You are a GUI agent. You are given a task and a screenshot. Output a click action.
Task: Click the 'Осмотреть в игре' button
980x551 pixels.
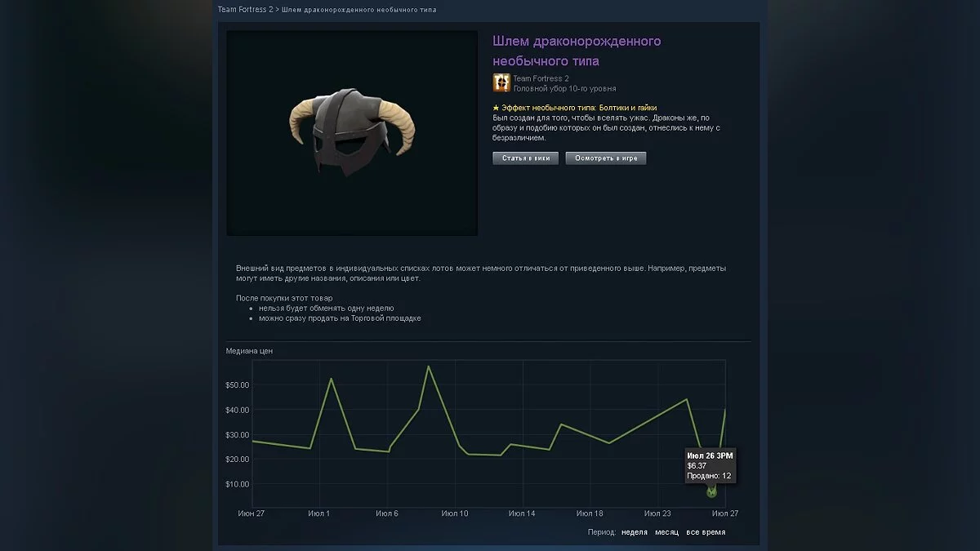[x=606, y=158]
